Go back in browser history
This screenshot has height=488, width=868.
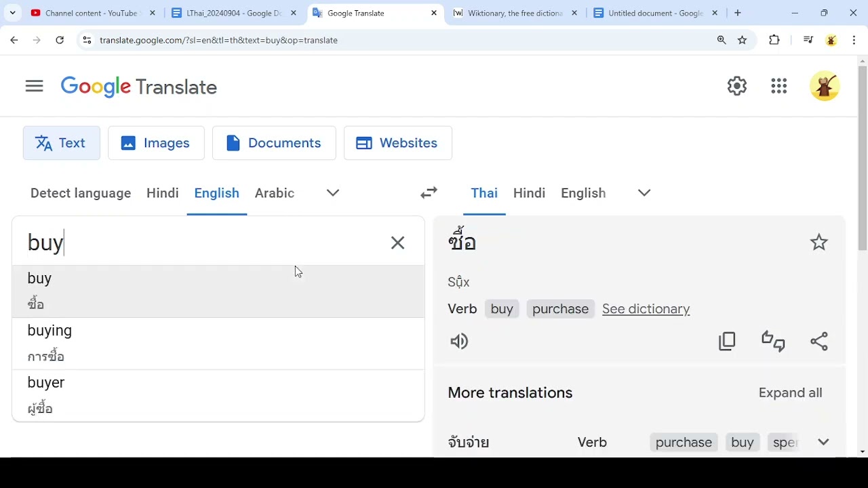coord(14,40)
